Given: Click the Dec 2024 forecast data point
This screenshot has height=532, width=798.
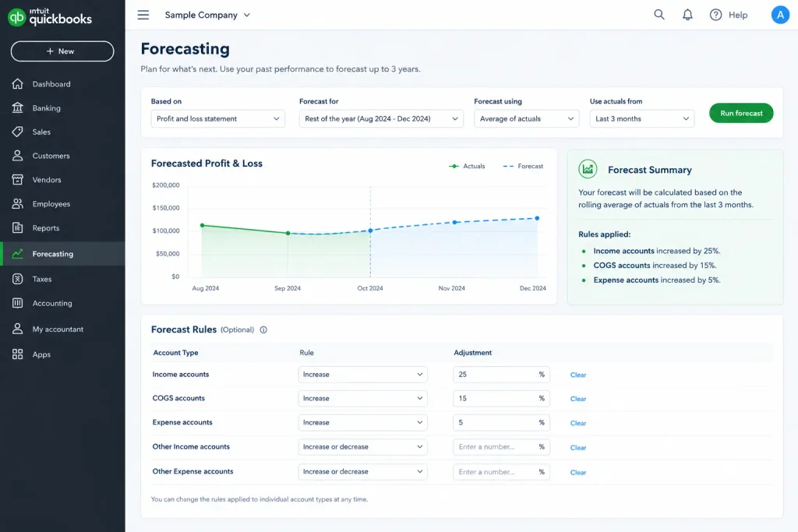Looking at the screenshot, I should (x=537, y=218).
